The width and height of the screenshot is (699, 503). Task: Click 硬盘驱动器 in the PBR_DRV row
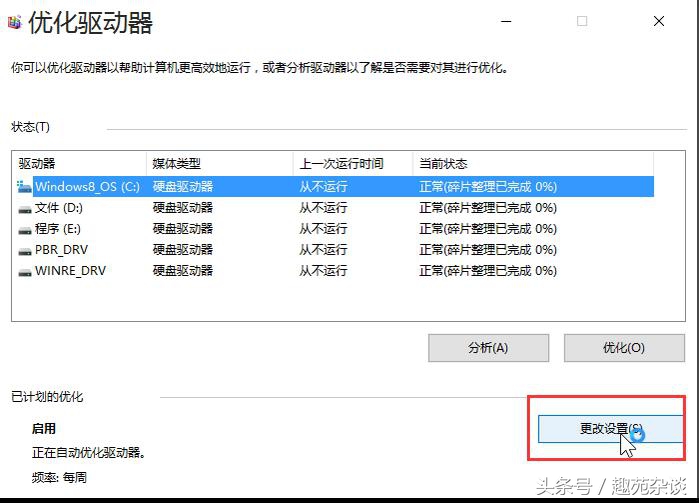point(183,250)
